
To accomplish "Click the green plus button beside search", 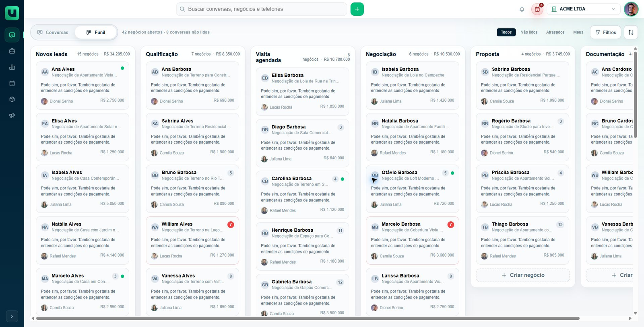I will point(357,9).
